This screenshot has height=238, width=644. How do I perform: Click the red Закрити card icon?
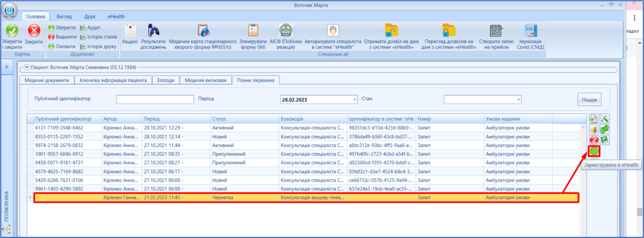pyautogui.click(x=34, y=31)
